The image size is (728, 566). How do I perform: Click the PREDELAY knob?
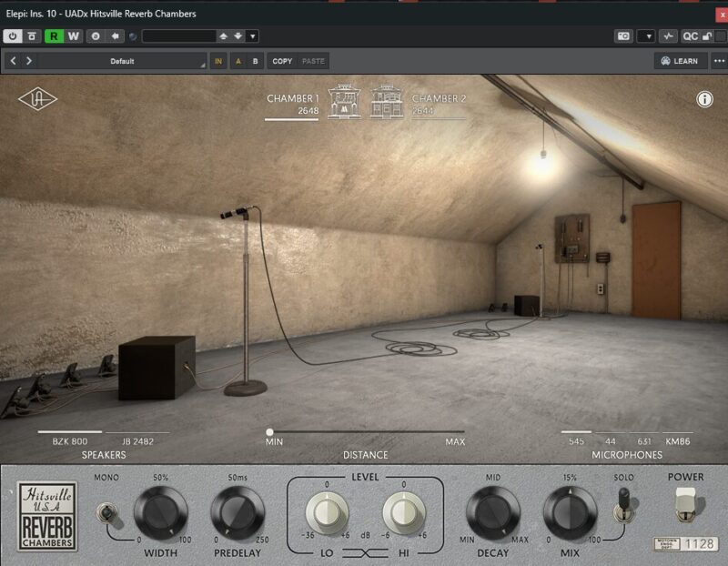(238, 513)
